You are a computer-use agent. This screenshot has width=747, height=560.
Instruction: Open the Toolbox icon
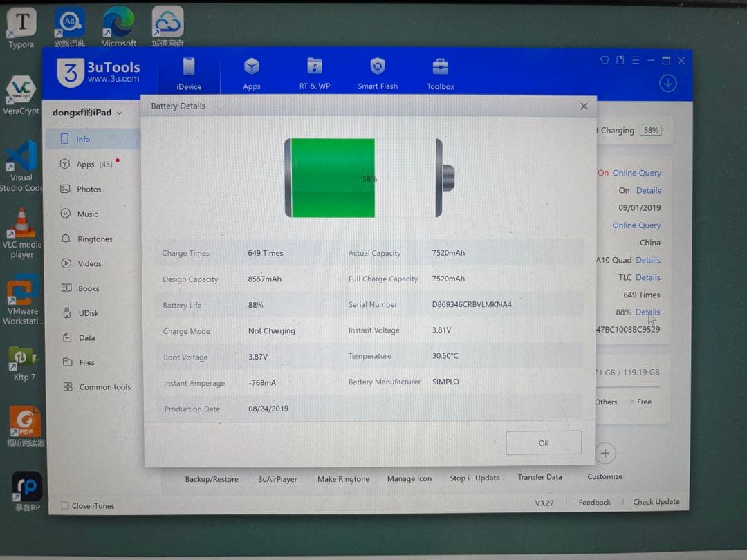pos(440,67)
